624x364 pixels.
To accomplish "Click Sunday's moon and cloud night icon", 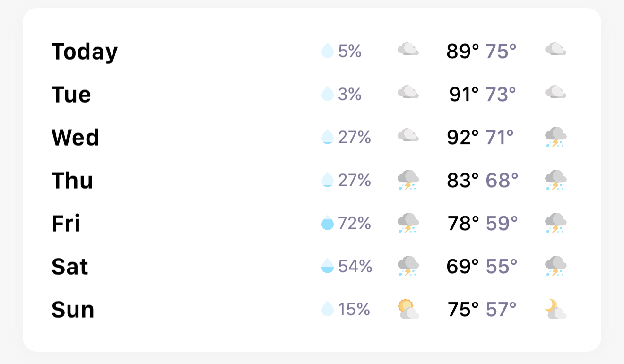I will pyautogui.click(x=555, y=309).
